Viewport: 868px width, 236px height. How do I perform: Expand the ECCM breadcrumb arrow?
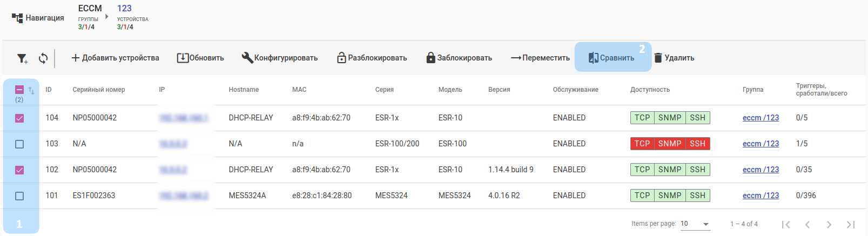pyautogui.click(x=107, y=17)
